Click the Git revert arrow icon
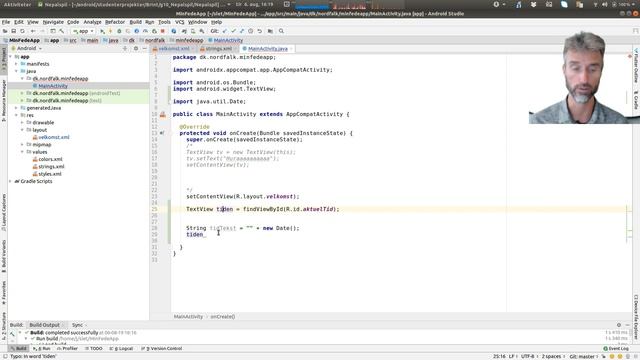Viewport: 640px width, 360px height. click(x=260, y=31)
